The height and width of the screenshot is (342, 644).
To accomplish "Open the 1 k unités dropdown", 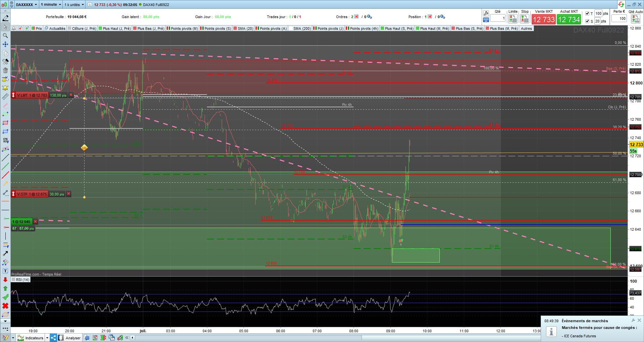I will pyautogui.click(x=74, y=5).
